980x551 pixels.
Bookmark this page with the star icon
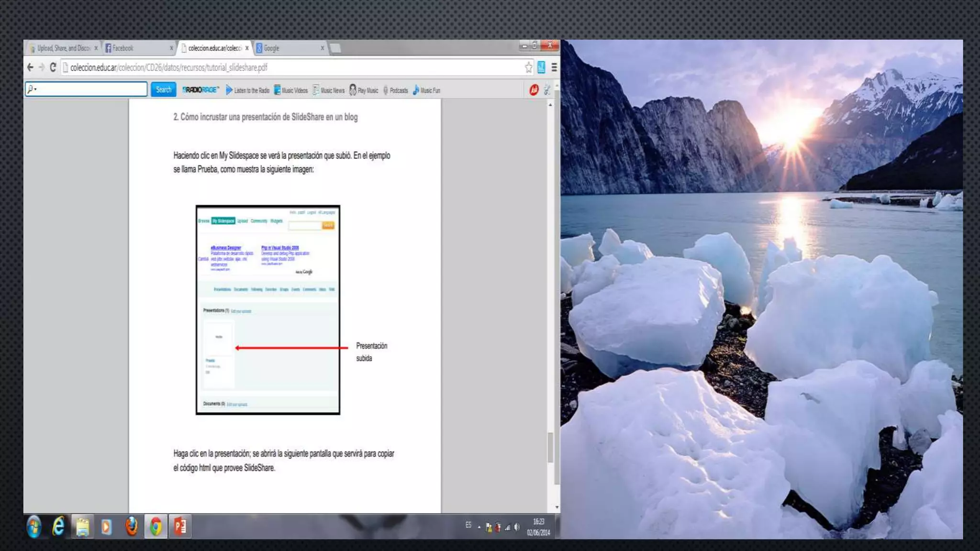click(528, 67)
